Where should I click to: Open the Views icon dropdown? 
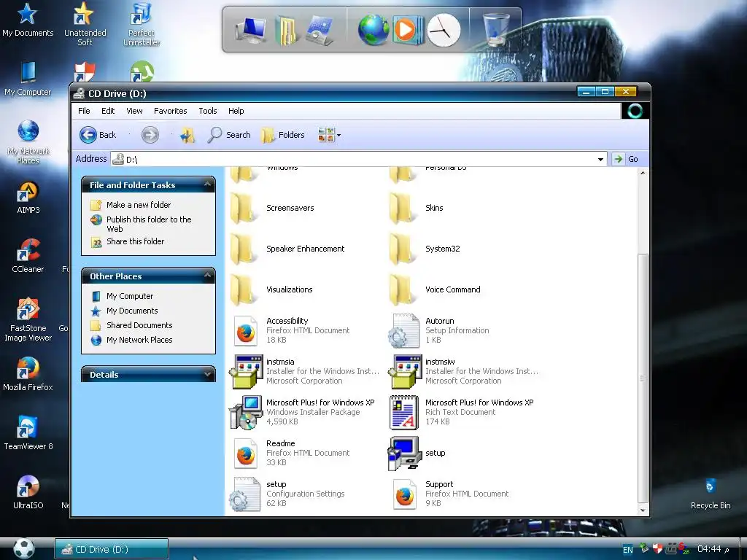[329, 135]
